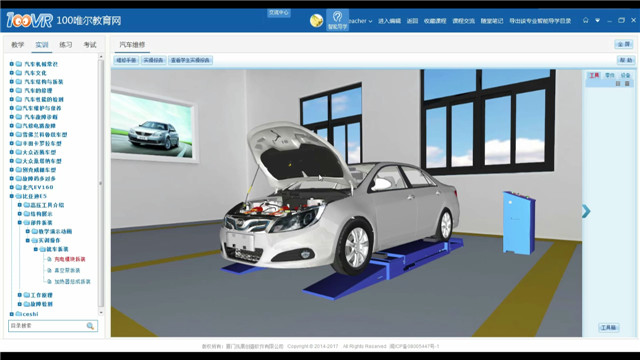
Task: Open the 充电模块拆装 lesson item
Action: [70, 259]
